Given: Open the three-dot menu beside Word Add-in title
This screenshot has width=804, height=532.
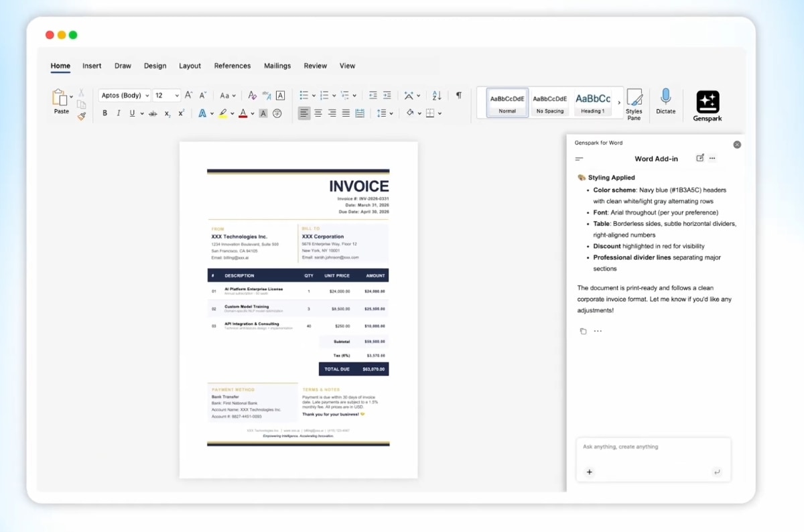Looking at the screenshot, I should (712, 158).
